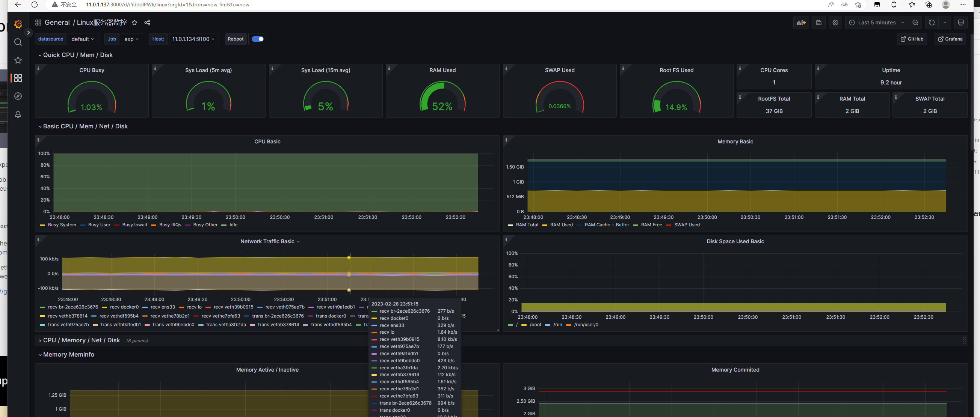Zoom out time range icon

click(x=915, y=23)
